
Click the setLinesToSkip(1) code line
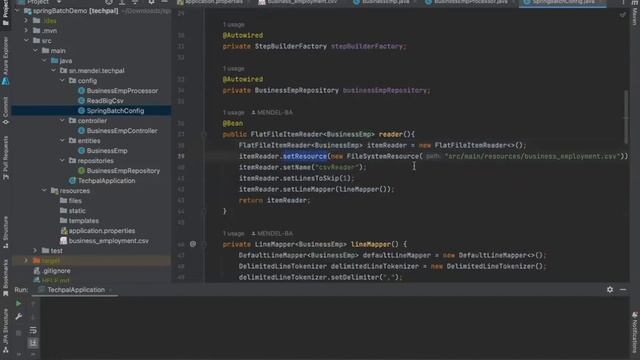click(x=297, y=178)
